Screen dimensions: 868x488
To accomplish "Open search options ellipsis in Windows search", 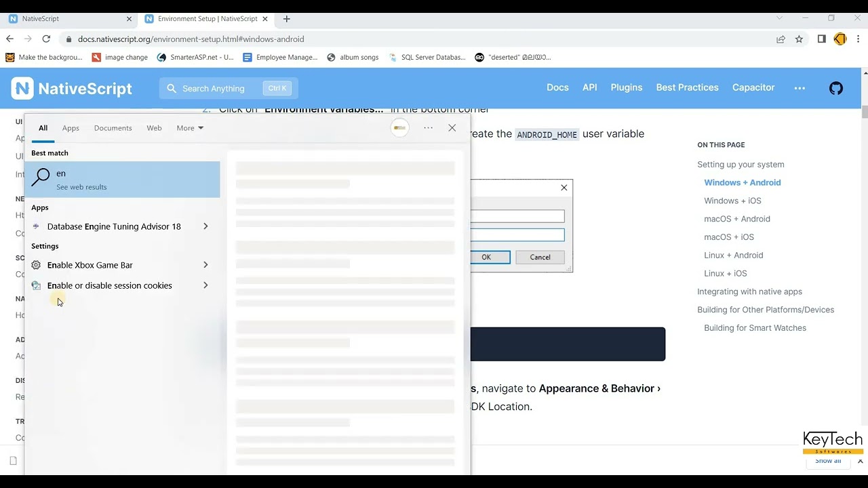I will coord(428,127).
